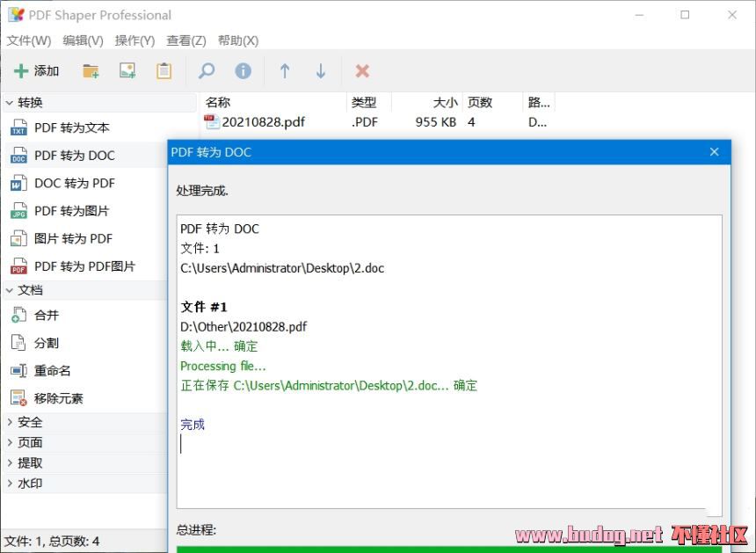Minimize the PDF Shaper window
The width and height of the screenshot is (756, 553).
[639, 15]
